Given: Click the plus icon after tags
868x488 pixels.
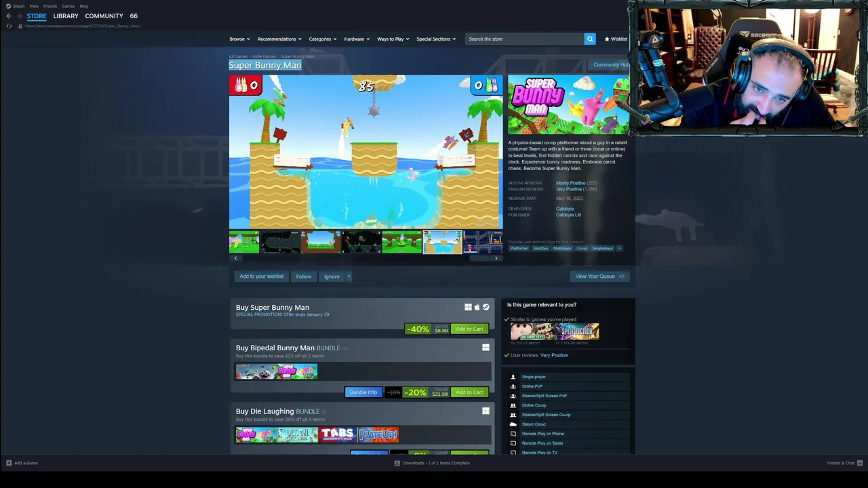Looking at the screenshot, I should click(x=619, y=248).
